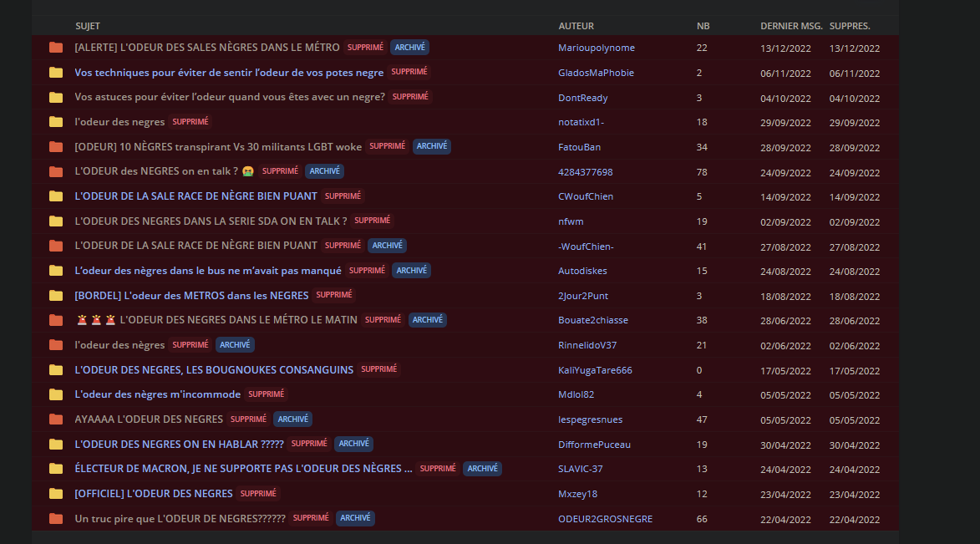The height and width of the screenshot is (544, 980).
Task: Click the folder icon in the nfwm row
Action: [56, 221]
